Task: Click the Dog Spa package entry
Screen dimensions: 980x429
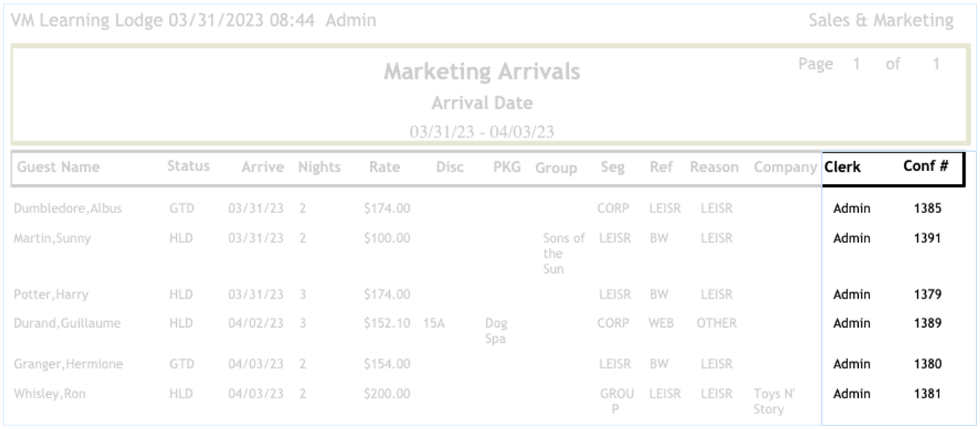Action: tap(496, 331)
